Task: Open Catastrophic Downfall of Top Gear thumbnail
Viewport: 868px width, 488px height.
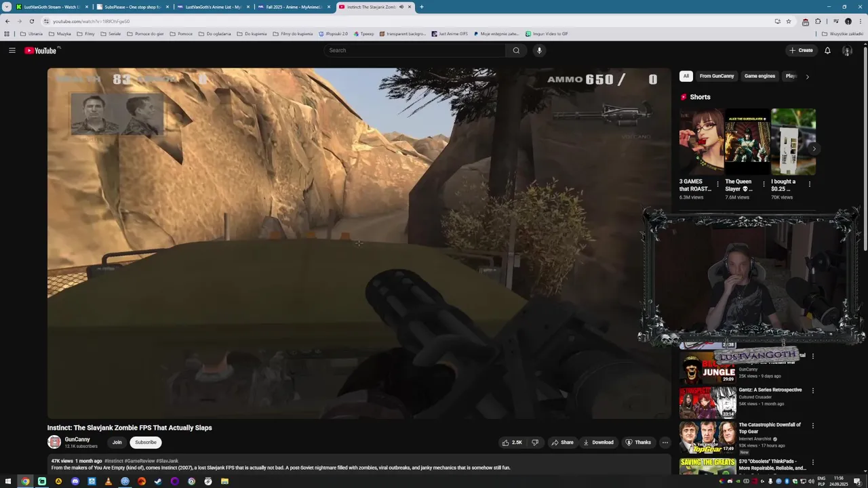Action: [707, 438]
